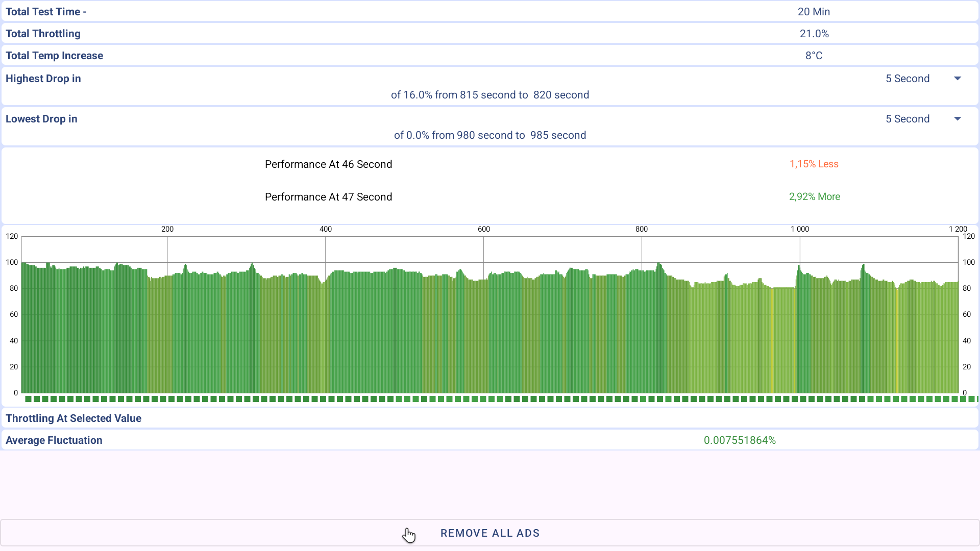Open the Lowest Drop interval dropdown arrow

[x=957, y=119]
